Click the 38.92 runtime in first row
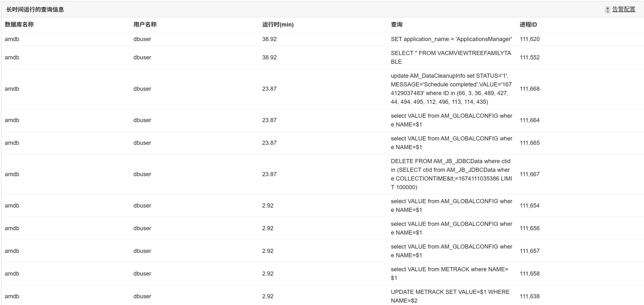 tap(269, 39)
